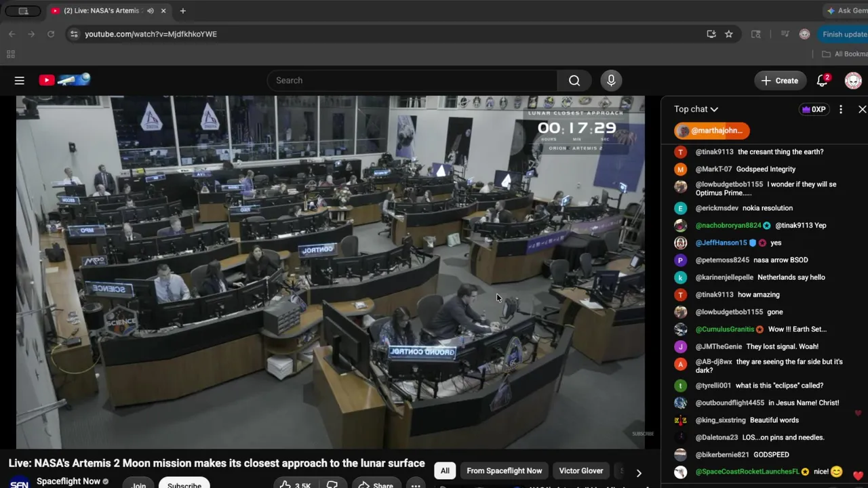Go back in browser history

[x=12, y=34]
